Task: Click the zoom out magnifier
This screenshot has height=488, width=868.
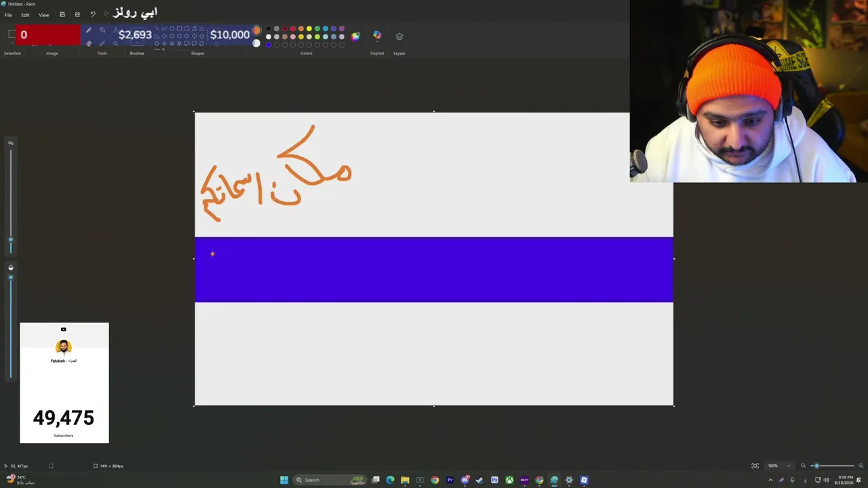Action: tap(804, 466)
